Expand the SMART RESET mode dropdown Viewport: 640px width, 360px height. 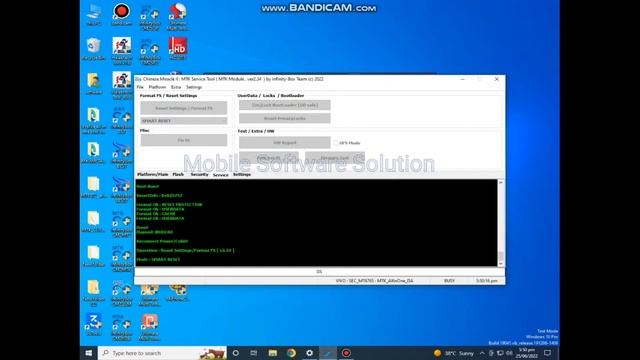(184, 121)
